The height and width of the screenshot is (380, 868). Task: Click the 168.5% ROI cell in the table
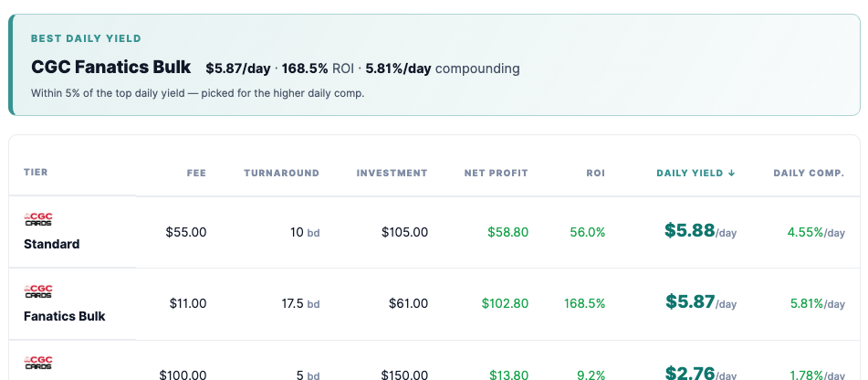[x=584, y=303]
